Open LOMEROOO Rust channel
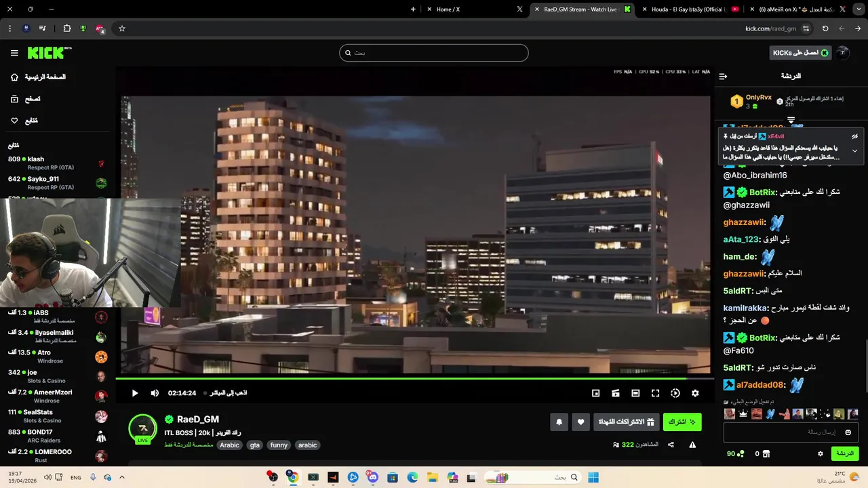 (57, 456)
